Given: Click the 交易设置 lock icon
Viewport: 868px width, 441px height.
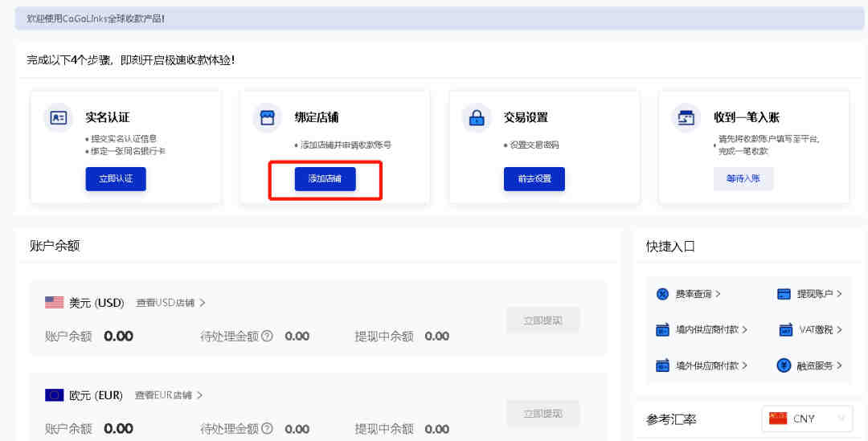Looking at the screenshot, I should click(x=477, y=118).
